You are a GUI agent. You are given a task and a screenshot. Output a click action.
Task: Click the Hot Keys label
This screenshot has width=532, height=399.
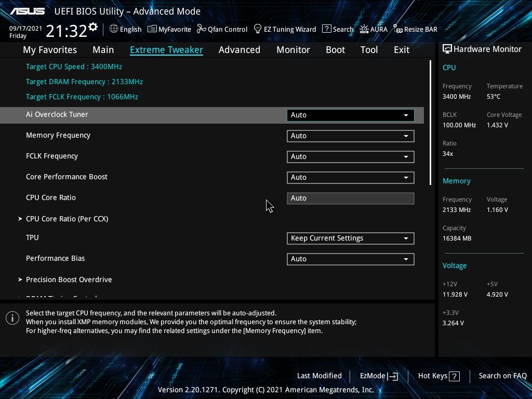433,376
